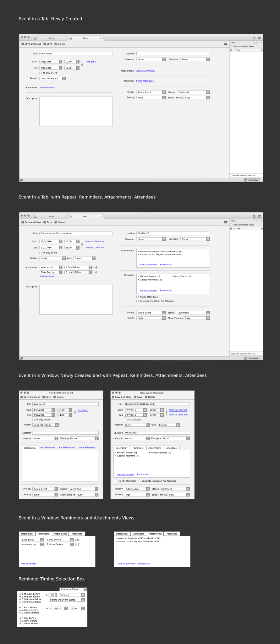Open Calendar 'Mozilla' dropdown in Birthday Party window
Viewport: 280px width, 644px height.
click(x=137, y=438)
